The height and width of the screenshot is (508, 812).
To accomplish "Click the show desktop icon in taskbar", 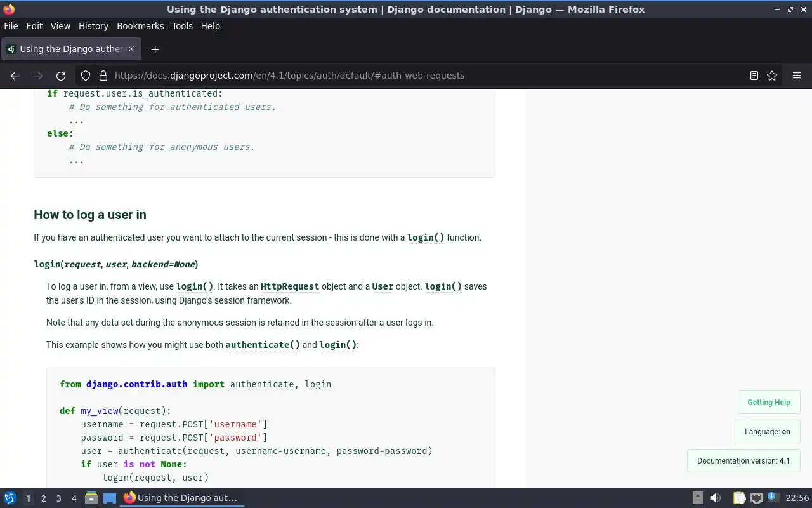I will 110,498.
